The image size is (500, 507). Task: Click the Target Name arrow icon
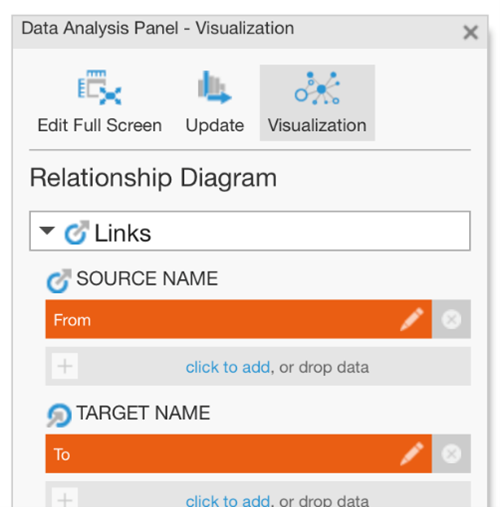pos(59,415)
